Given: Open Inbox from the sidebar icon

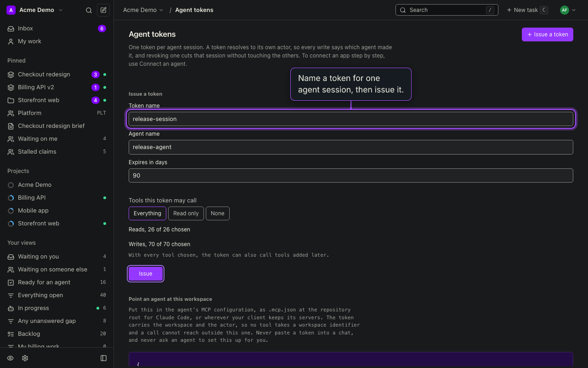Looking at the screenshot, I should pos(11,29).
